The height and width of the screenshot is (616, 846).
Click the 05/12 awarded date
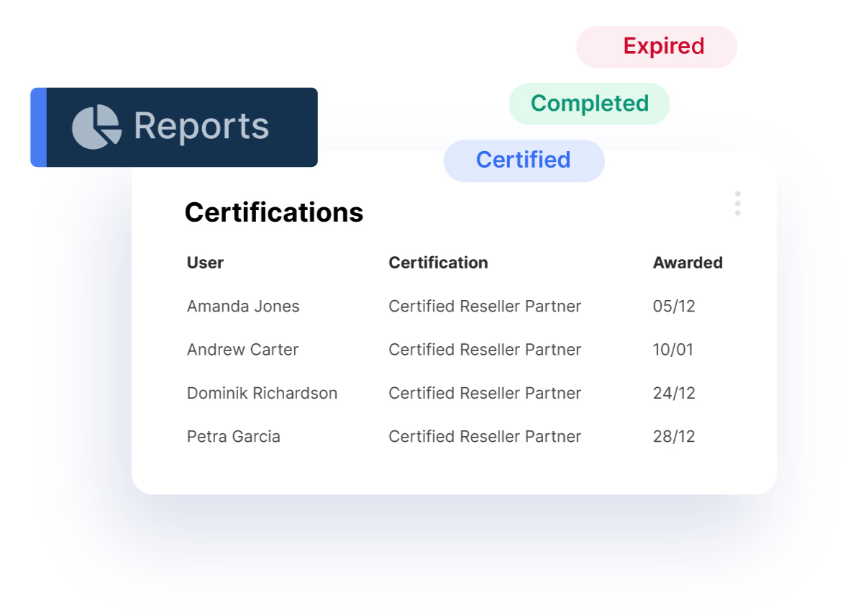coord(673,307)
